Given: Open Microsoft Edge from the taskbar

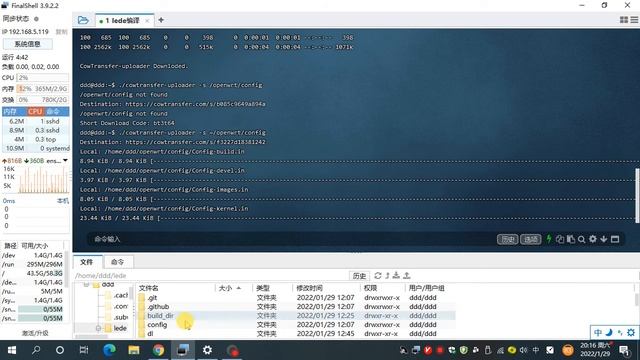Looking at the screenshot, I should pos(109,350).
